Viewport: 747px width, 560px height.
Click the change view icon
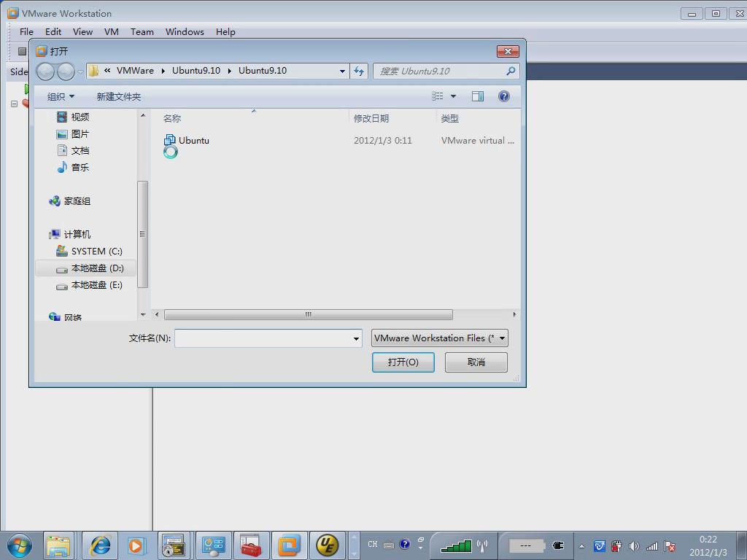pos(438,96)
